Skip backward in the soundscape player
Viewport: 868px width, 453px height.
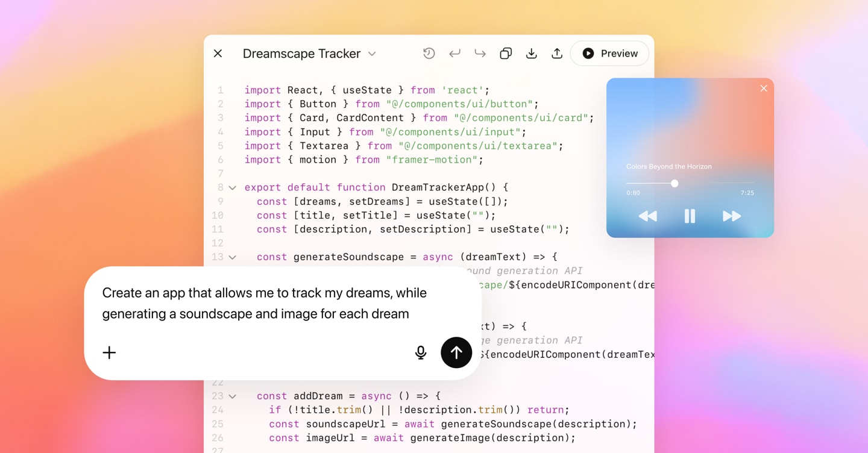[647, 216]
